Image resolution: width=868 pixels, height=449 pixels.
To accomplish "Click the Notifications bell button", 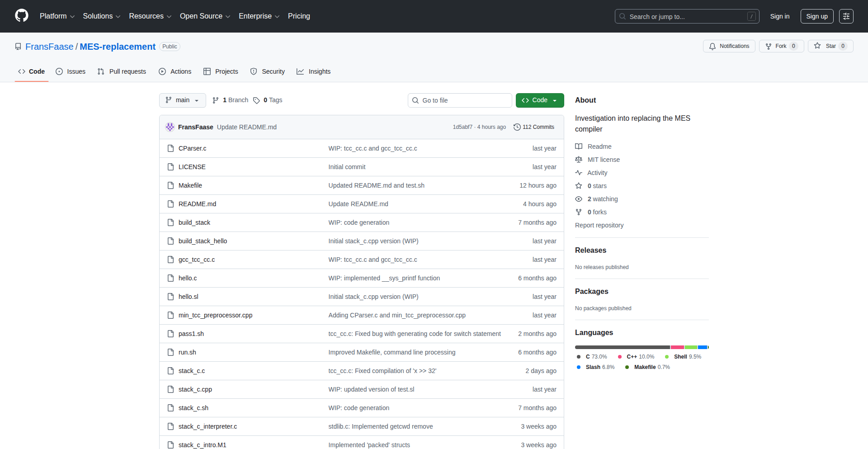I will point(729,46).
